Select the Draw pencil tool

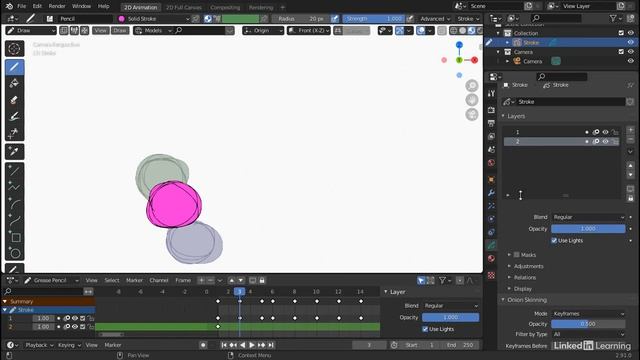point(14,67)
